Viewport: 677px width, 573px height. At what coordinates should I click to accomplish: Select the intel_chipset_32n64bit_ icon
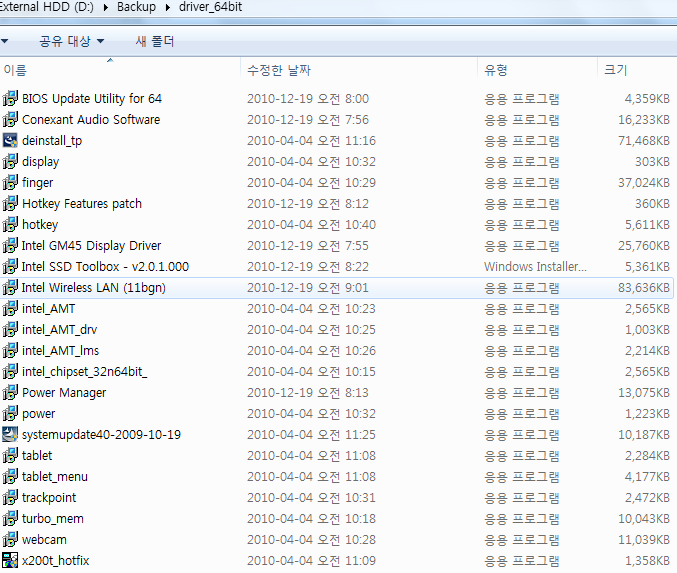(10, 372)
